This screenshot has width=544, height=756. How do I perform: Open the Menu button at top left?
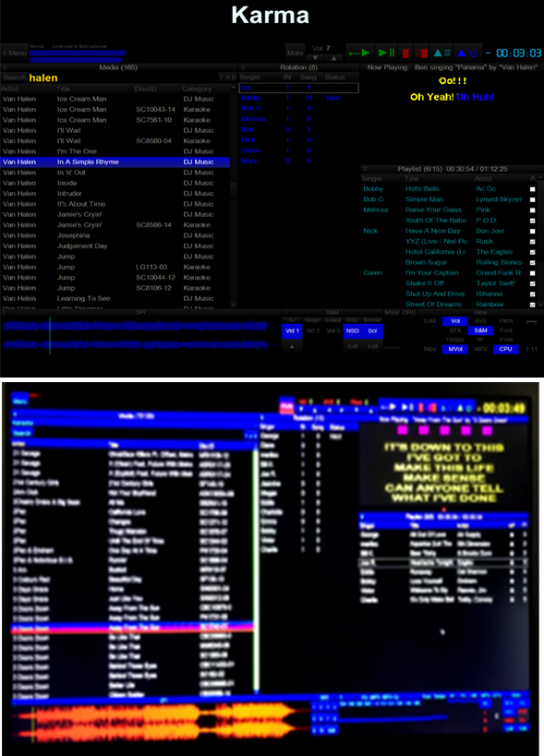[x=15, y=53]
